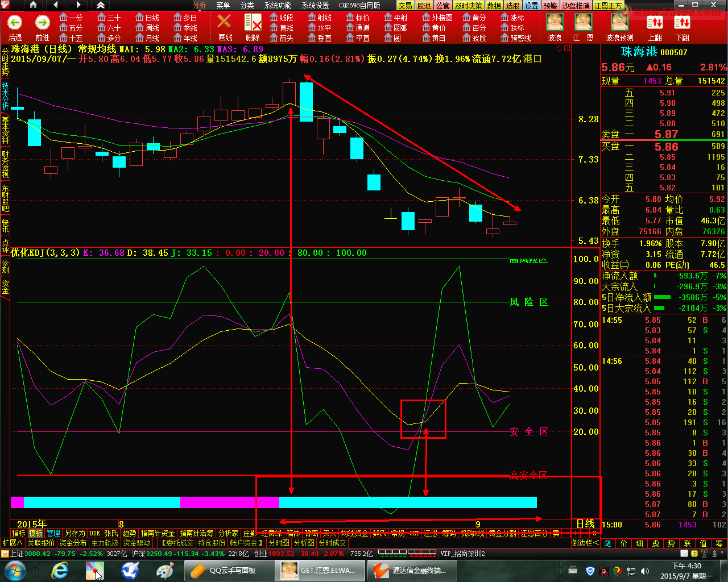728x582 pixels.
Task: Select the 射线 ray drawing tool
Action: (320, 18)
